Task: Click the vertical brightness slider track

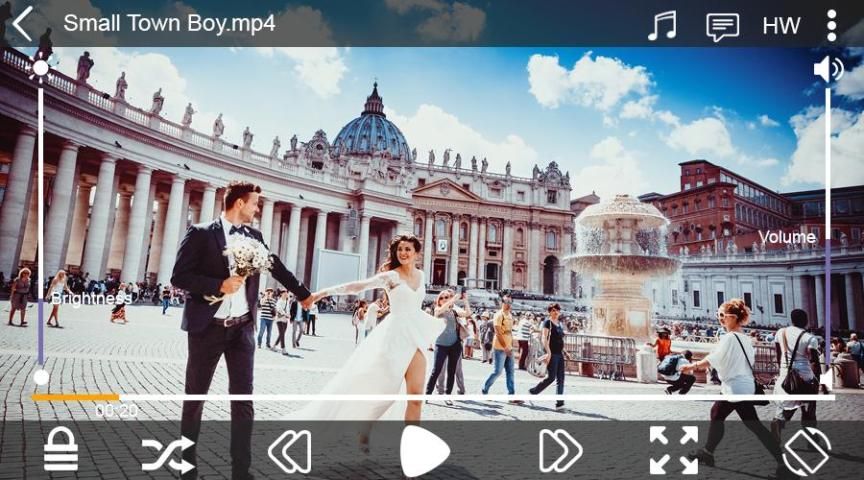Action: coord(40,220)
